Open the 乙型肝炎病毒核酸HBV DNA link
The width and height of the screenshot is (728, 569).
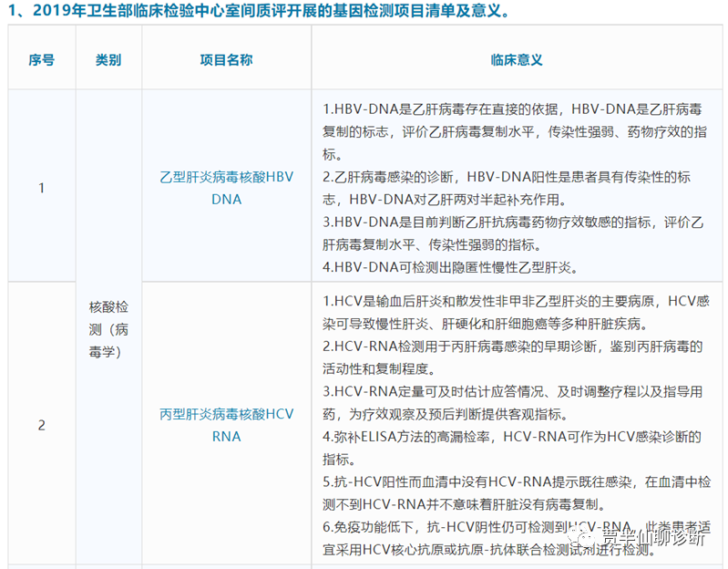[x=227, y=187]
